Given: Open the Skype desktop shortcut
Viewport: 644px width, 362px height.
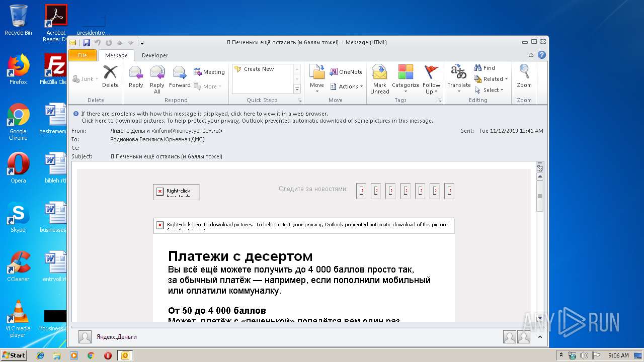Looking at the screenshot, I should tap(18, 217).
